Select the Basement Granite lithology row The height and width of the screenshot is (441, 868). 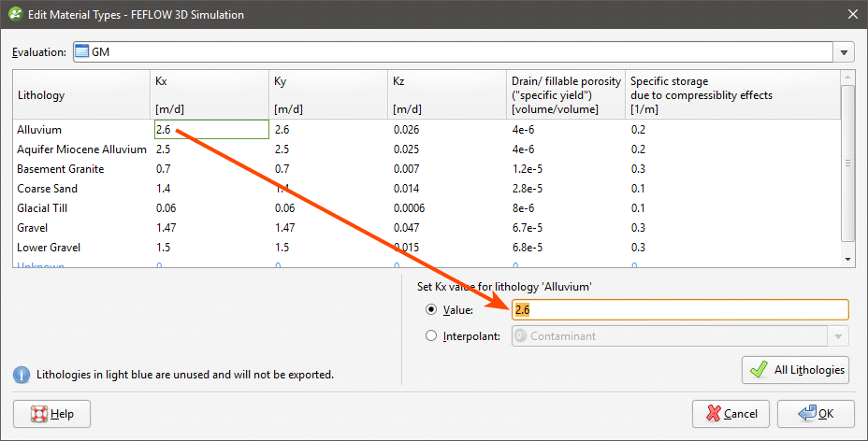tap(61, 169)
